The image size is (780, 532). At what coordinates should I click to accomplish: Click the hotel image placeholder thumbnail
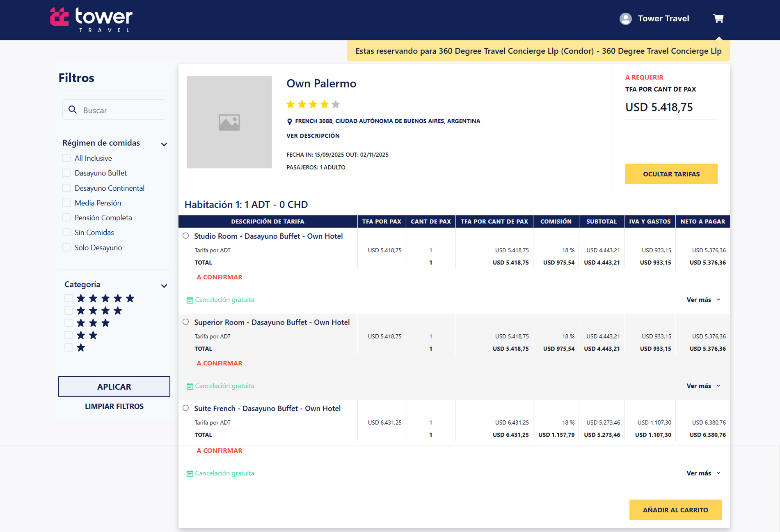[x=229, y=122]
